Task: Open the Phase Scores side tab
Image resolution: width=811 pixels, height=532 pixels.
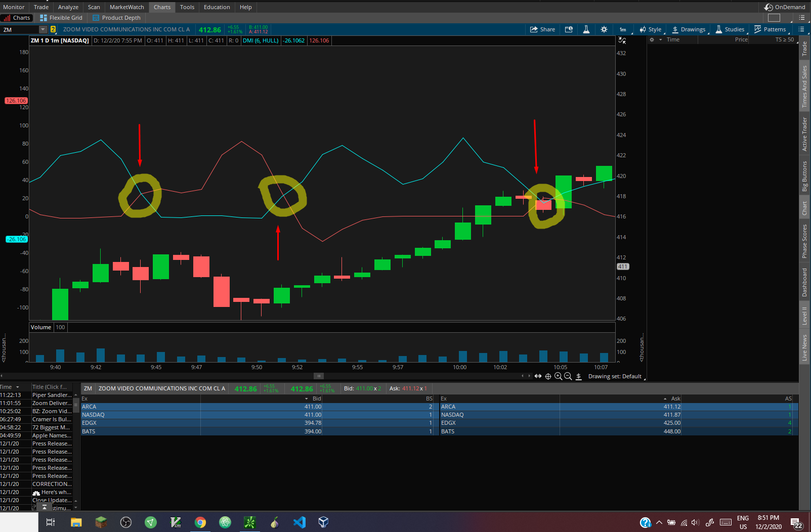Action: (x=804, y=241)
